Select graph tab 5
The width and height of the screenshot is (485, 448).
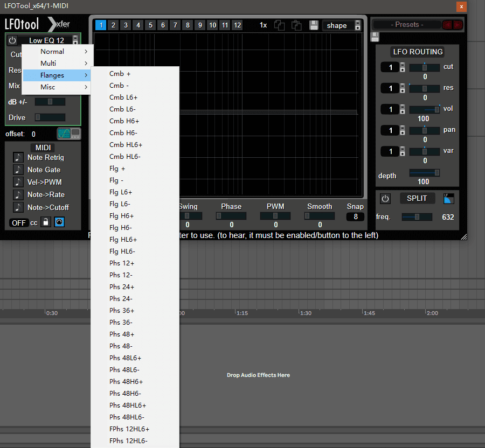pos(150,25)
